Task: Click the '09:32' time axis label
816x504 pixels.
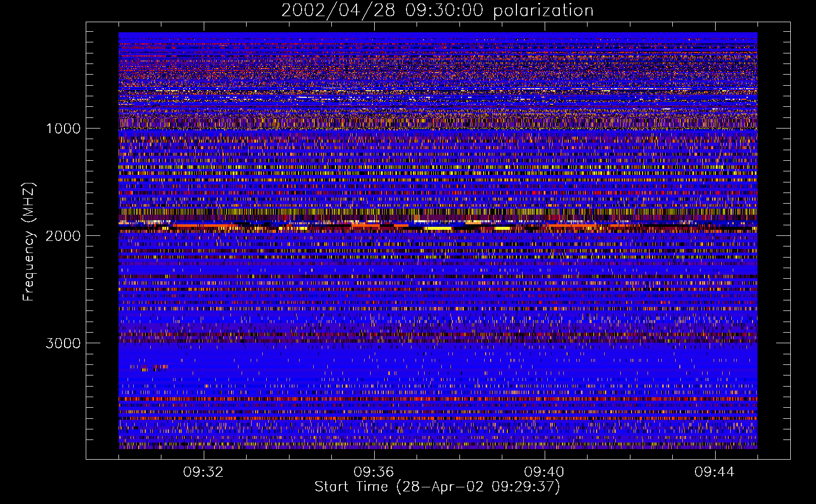Action: pyautogui.click(x=203, y=472)
